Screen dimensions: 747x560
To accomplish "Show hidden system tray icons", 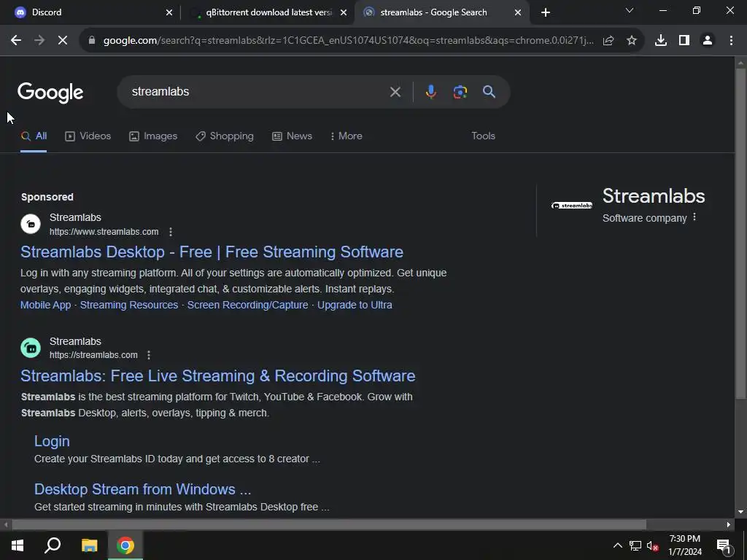I will (x=617, y=545).
